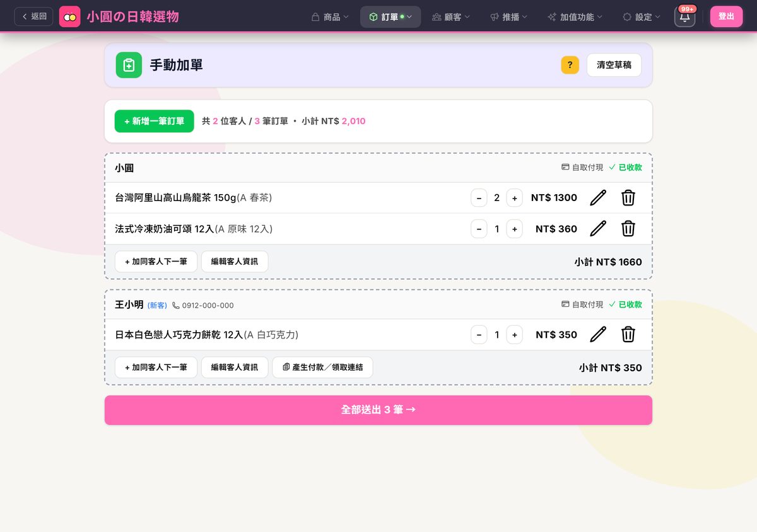
Task: Click phone number 0912-000-000
Action: [x=208, y=306]
